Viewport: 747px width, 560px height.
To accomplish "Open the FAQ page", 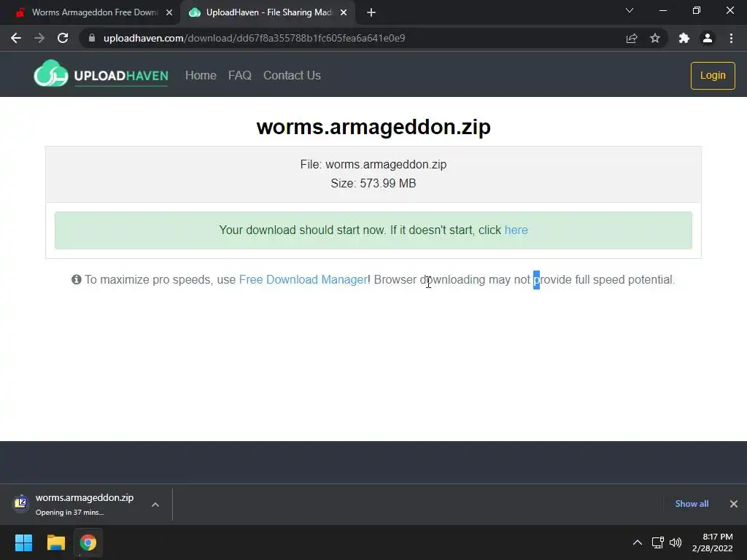I will [239, 75].
